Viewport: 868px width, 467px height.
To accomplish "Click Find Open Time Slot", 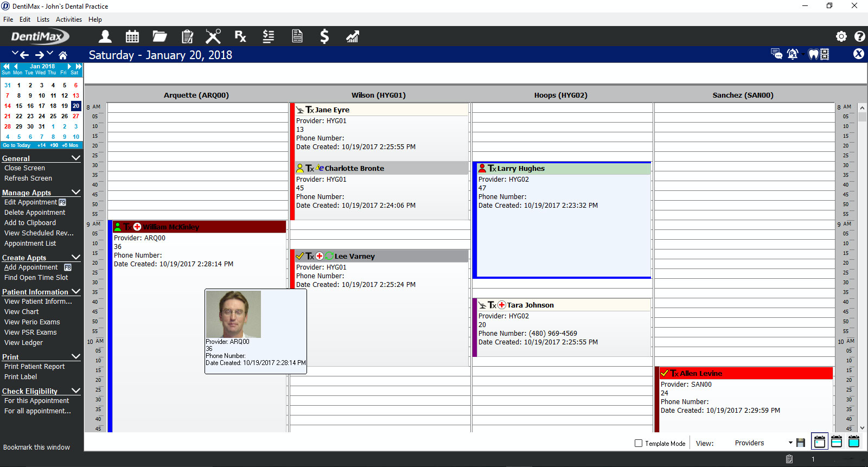I will click(x=36, y=278).
